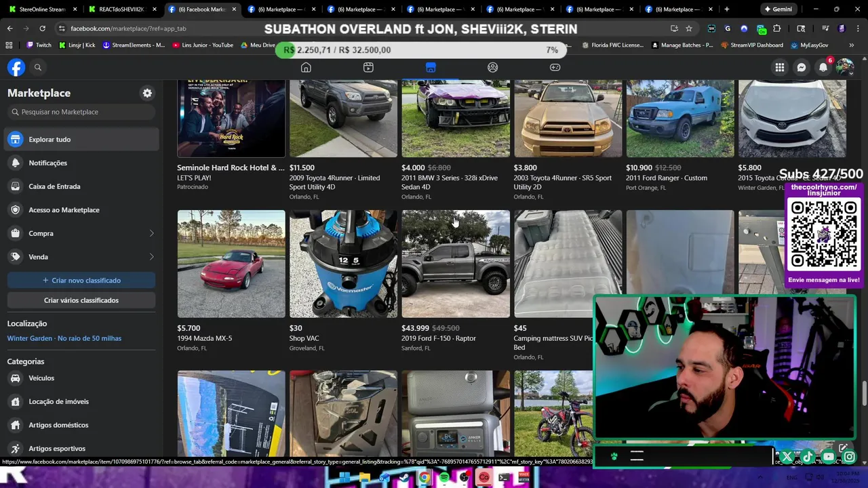The height and width of the screenshot is (488, 868).
Task: Open the 2019 Ford F-150 Raptor listing photo
Action: pos(456,264)
